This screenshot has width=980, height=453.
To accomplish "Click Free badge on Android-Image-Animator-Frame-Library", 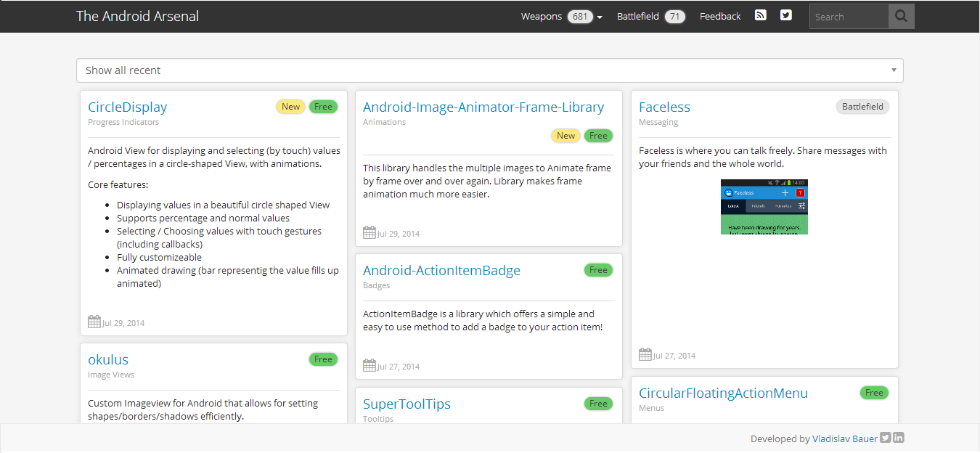I will (x=598, y=136).
